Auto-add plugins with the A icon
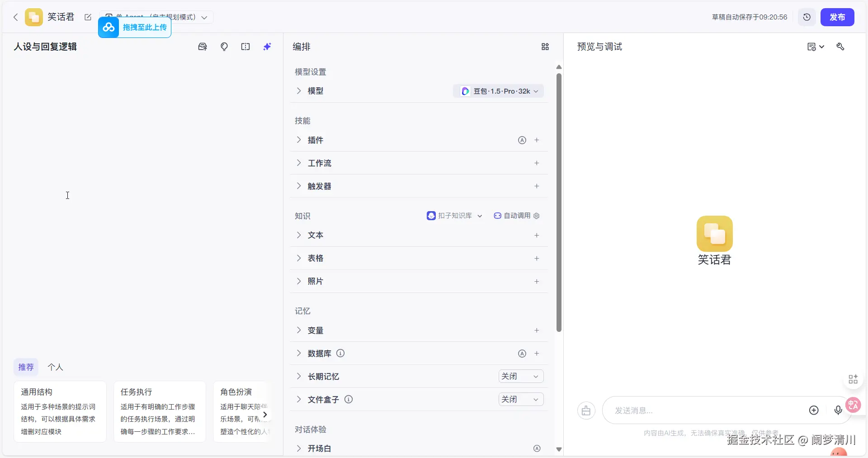868x458 pixels. pyautogui.click(x=522, y=140)
